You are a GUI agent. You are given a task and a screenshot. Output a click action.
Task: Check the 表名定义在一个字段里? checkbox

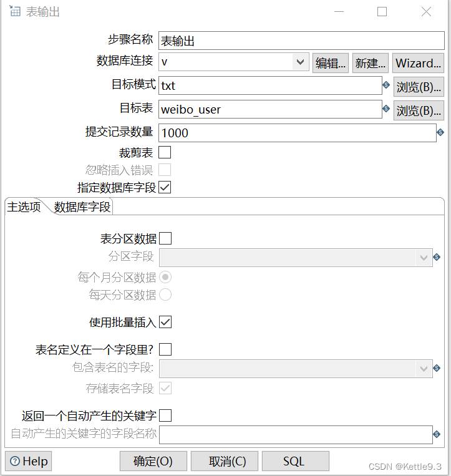click(165, 349)
